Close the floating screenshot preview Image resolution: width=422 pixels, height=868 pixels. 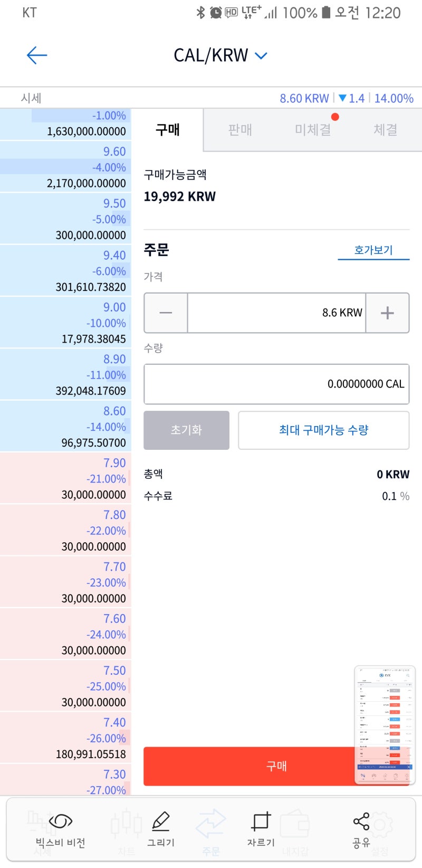(408, 767)
